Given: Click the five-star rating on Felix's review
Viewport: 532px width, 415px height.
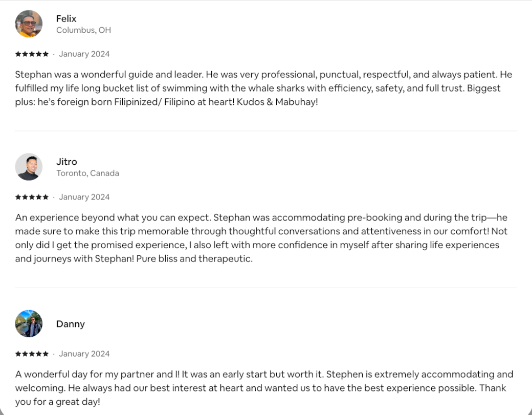Looking at the screenshot, I should tap(32, 54).
